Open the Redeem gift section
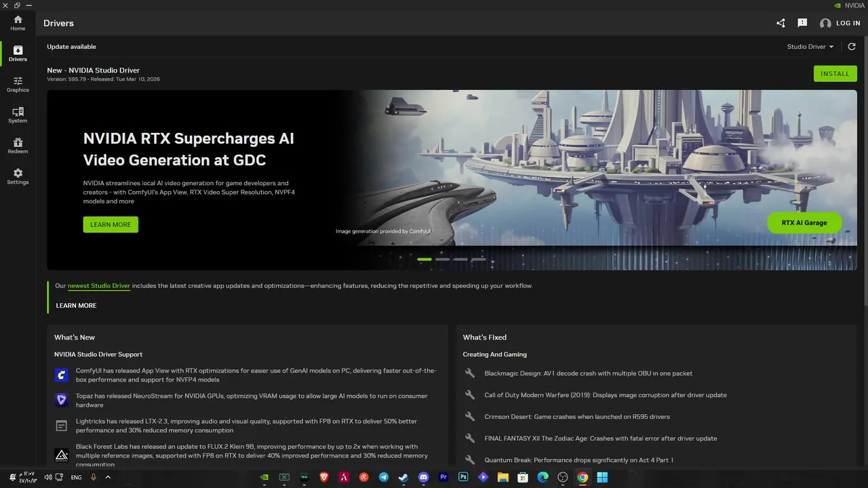868x488 pixels. click(x=18, y=146)
